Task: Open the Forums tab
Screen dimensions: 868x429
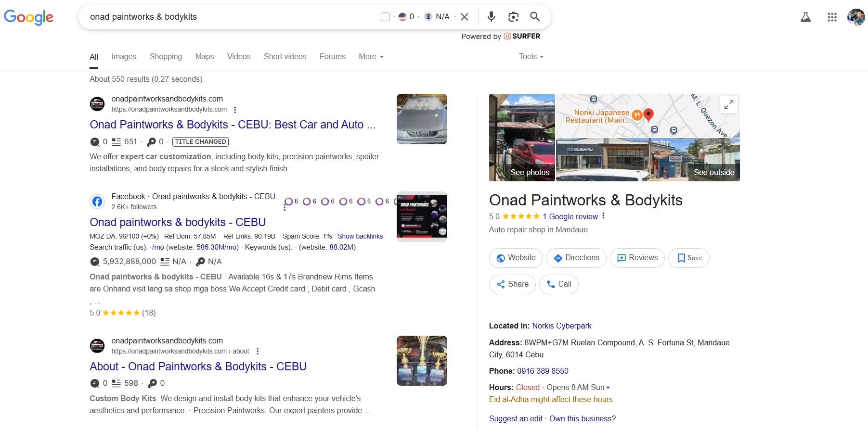Action: click(x=333, y=57)
